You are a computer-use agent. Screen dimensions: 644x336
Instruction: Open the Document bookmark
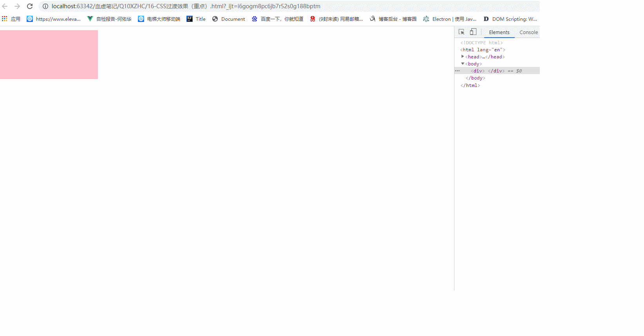(x=228, y=19)
